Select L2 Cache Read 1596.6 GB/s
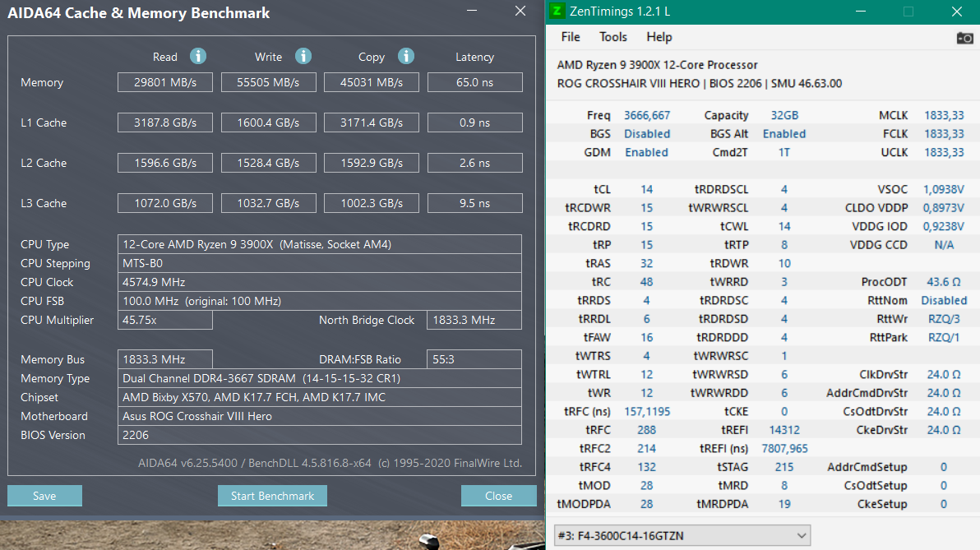Screen dimensions: 980x550 point(165,163)
